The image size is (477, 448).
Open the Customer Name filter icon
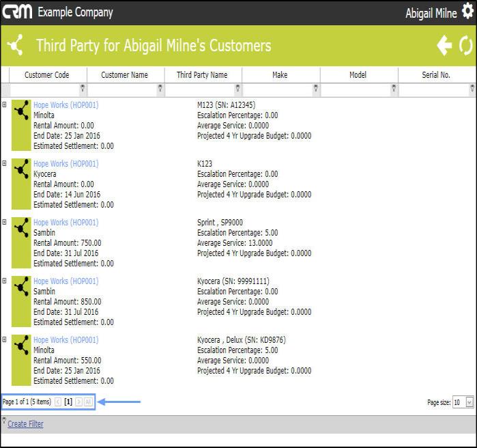pyautogui.click(x=160, y=89)
